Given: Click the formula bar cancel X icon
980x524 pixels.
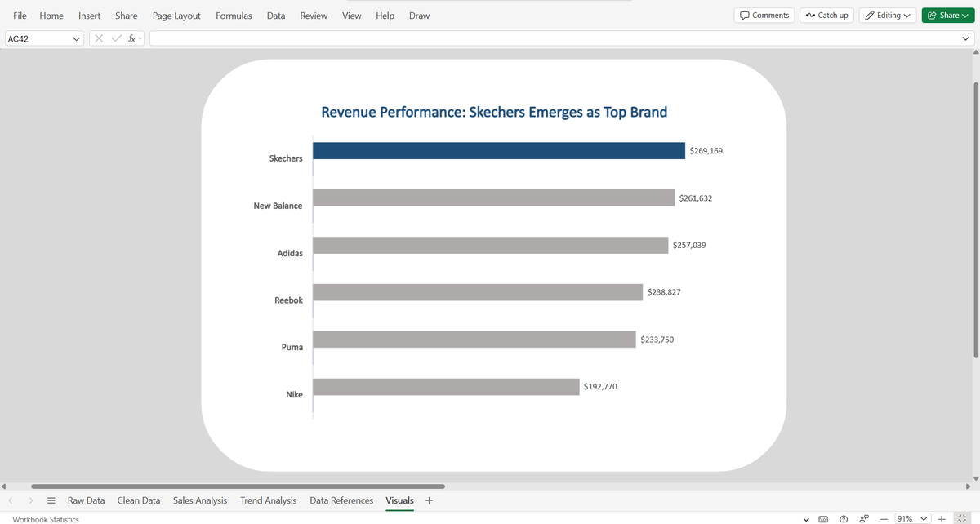Looking at the screenshot, I should (99, 38).
